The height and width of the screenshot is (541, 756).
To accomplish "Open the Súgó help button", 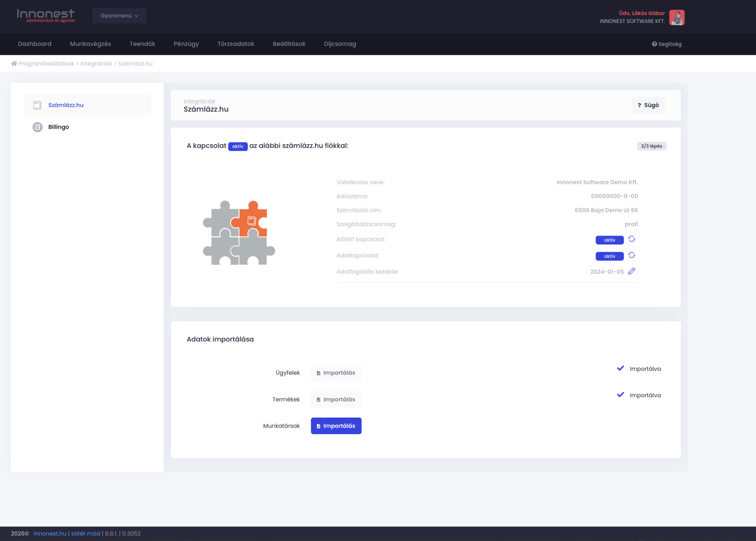I will tap(648, 105).
